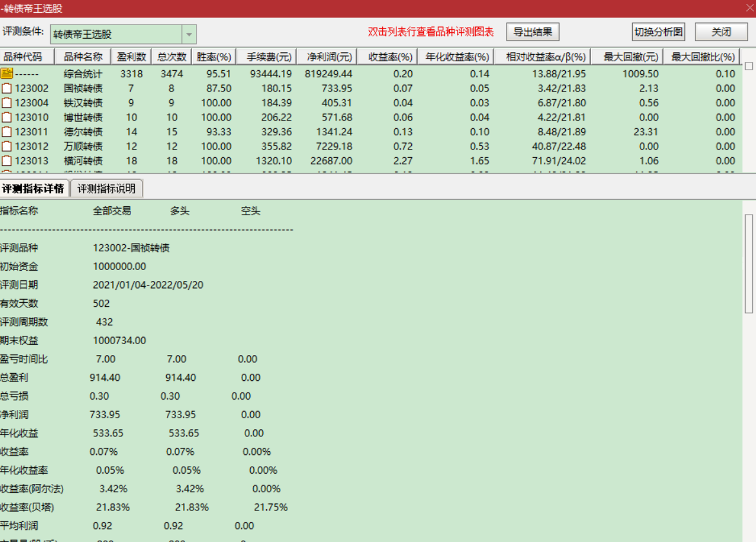Select the 横河转债 row name
The width and height of the screenshot is (756, 542).
tap(83, 160)
